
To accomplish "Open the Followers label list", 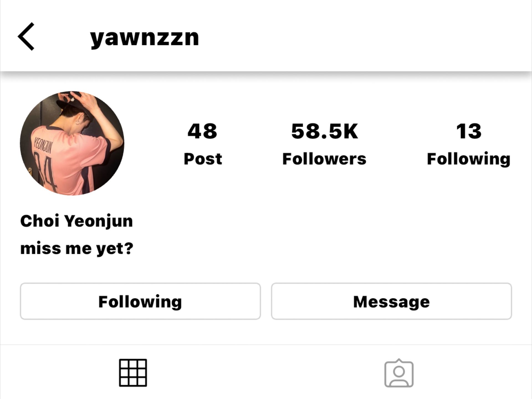I will click(x=324, y=159).
